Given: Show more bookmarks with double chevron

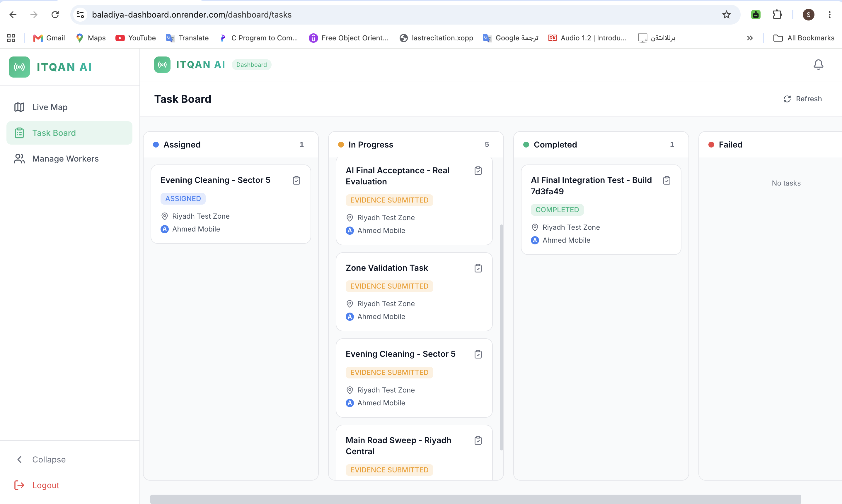Looking at the screenshot, I should [x=750, y=38].
